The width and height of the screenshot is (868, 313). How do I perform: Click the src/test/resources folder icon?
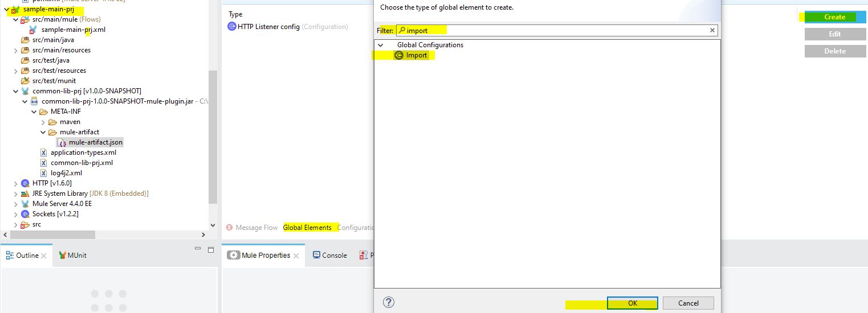coord(25,71)
